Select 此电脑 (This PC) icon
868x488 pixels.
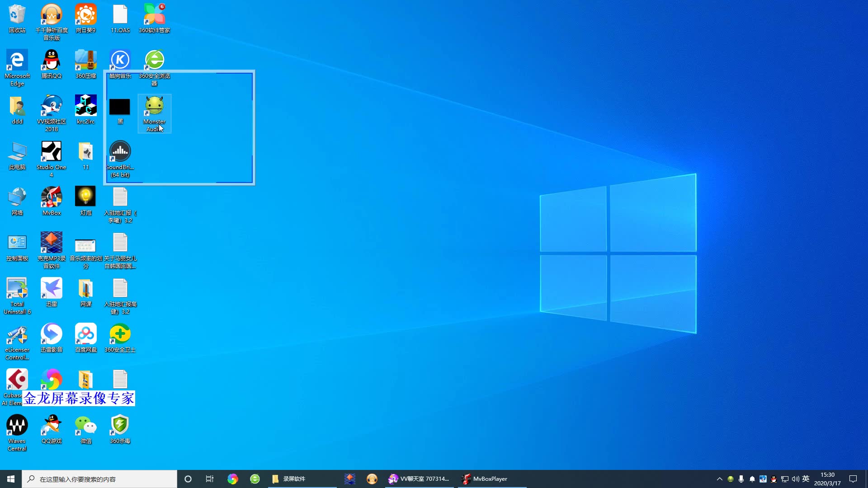[17, 155]
